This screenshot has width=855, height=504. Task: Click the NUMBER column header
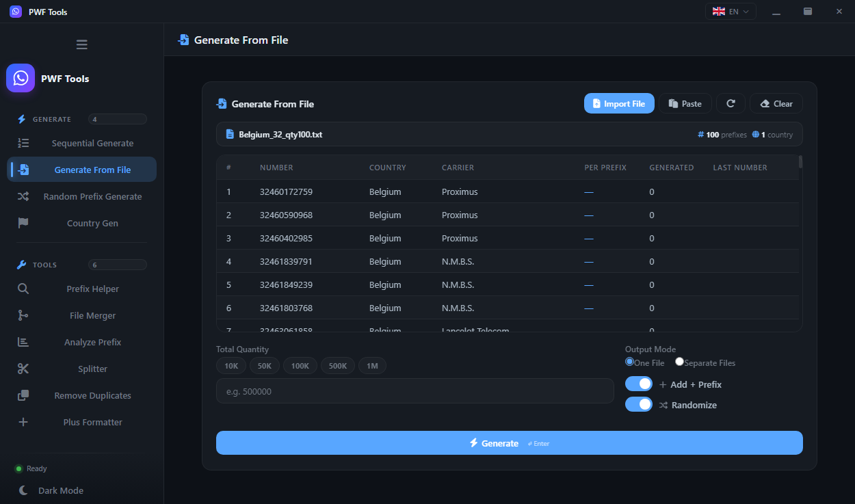pyautogui.click(x=276, y=168)
